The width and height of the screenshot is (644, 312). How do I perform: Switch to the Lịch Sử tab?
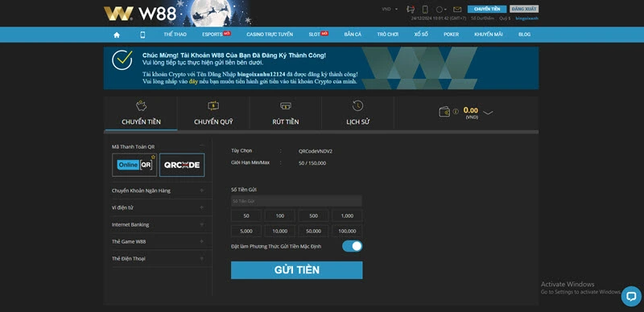[x=357, y=113]
